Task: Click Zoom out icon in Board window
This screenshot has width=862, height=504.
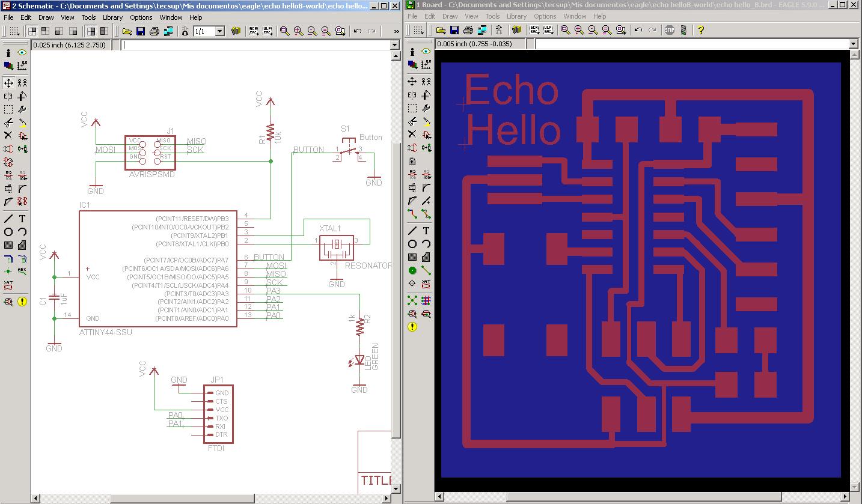Action: click(x=593, y=30)
